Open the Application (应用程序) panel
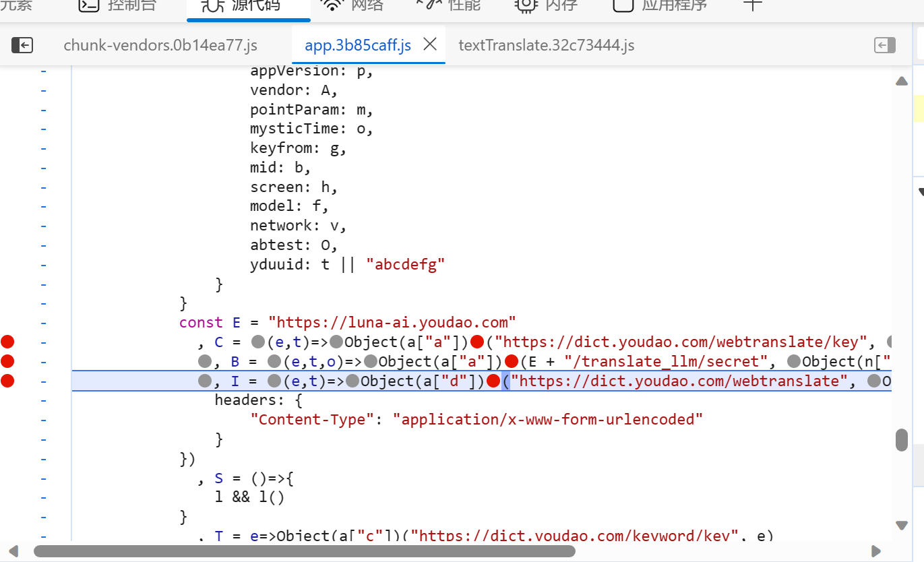The height and width of the screenshot is (562, 924). point(660,5)
